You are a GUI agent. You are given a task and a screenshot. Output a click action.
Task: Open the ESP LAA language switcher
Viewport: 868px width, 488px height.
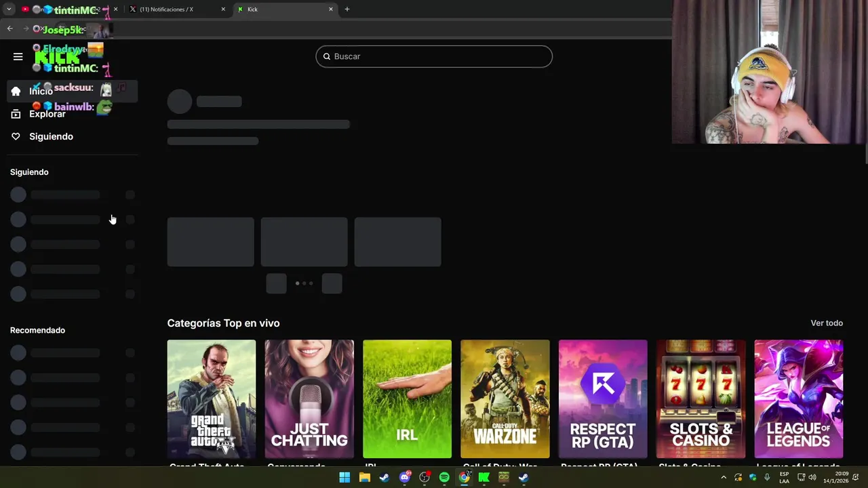pyautogui.click(x=784, y=478)
